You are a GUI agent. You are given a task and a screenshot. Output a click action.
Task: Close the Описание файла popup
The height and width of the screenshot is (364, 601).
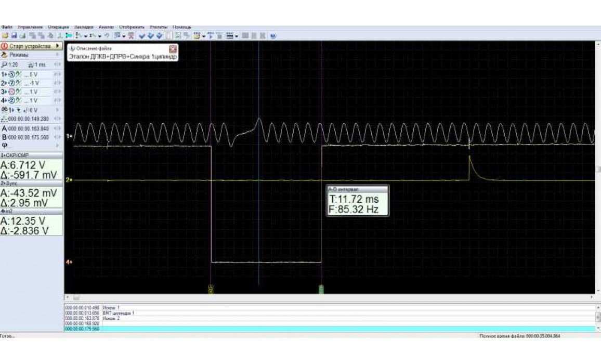(x=173, y=49)
